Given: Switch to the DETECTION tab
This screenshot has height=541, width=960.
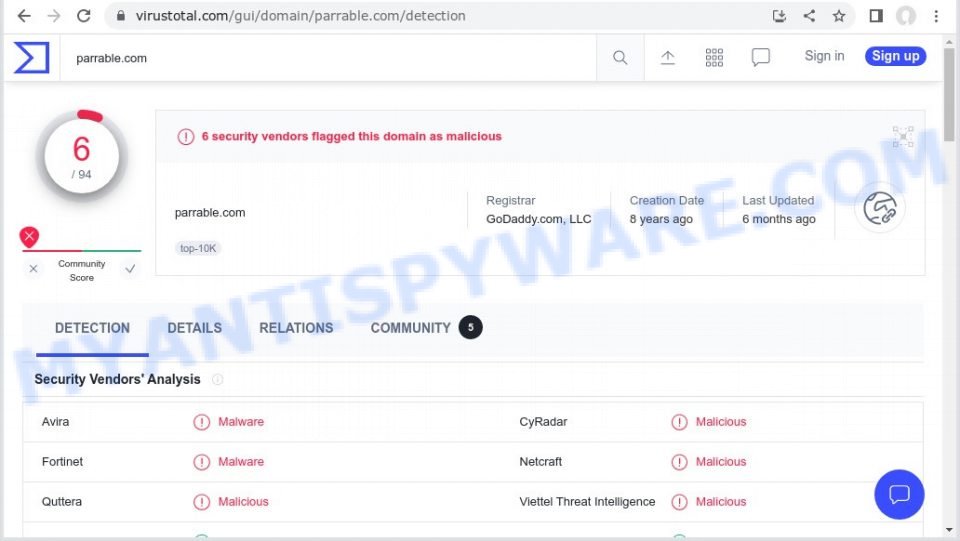Looking at the screenshot, I should click(x=92, y=328).
